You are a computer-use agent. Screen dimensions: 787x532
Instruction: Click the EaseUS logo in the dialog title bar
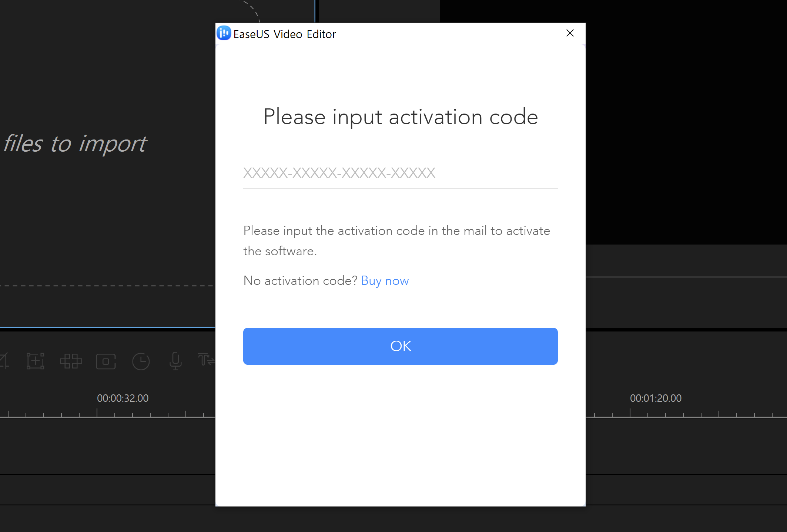224,33
